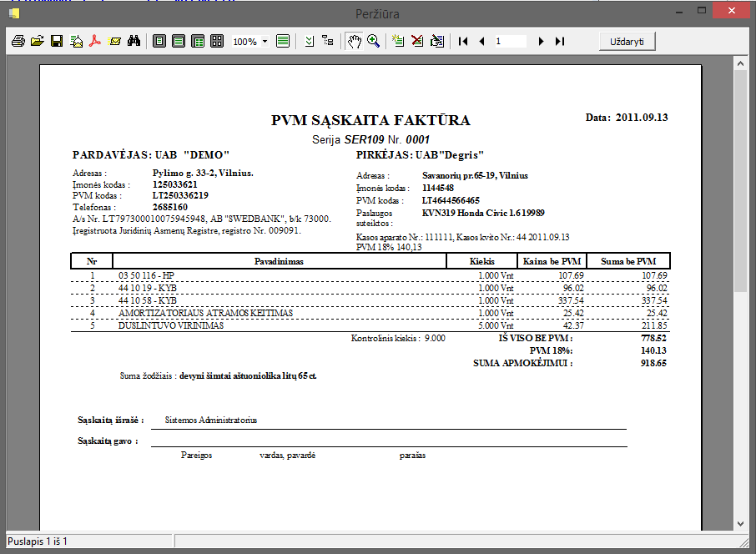
Task: Delete page using the red X icon
Action: pyautogui.click(x=417, y=41)
